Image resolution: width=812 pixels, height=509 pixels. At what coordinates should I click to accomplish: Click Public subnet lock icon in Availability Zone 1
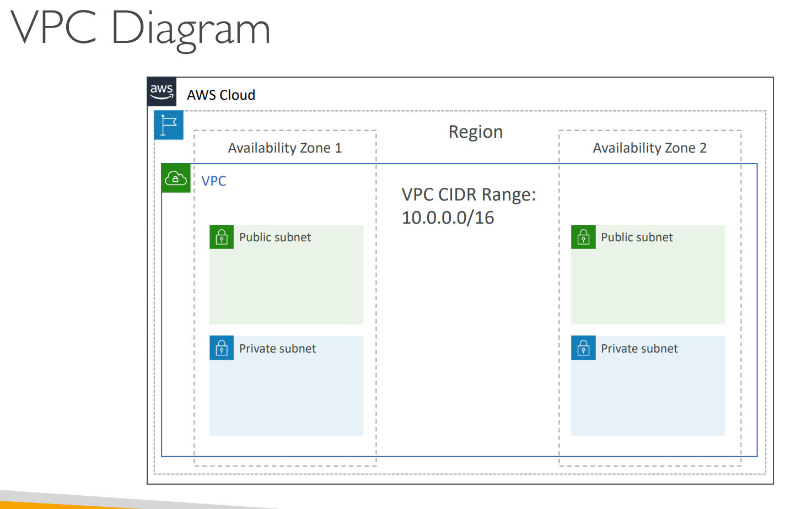click(222, 237)
